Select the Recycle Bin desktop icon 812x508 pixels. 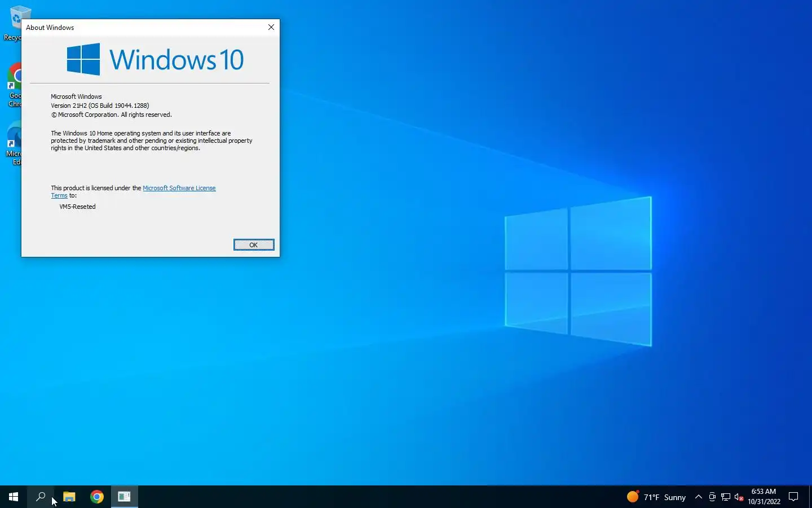[11, 23]
